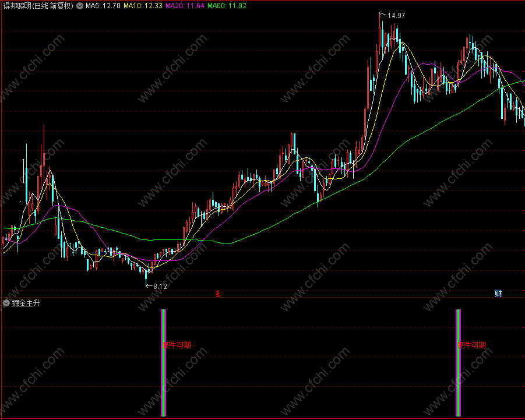Open the dropdown next to 得邦照明 title
Viewport: 525px width, 420px height.
(x=80, y=6)
